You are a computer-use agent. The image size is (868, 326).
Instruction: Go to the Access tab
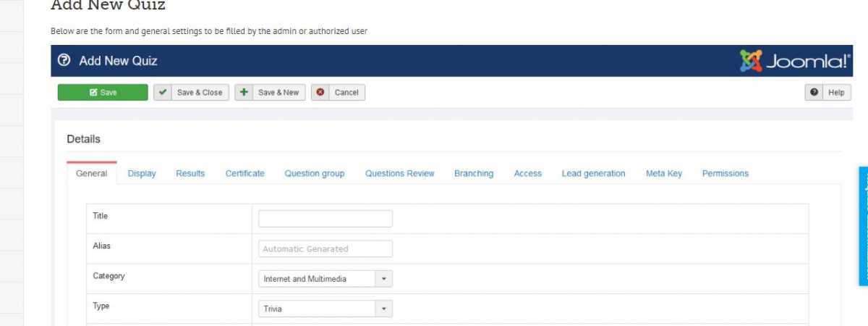point(528,174)
